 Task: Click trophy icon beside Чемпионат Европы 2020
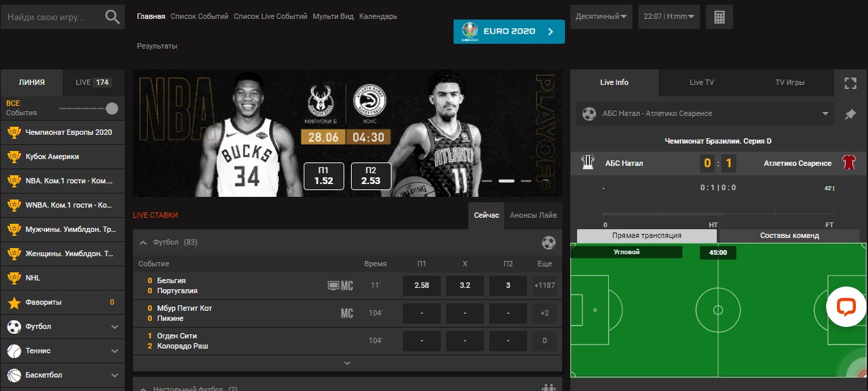click(14, 132)
